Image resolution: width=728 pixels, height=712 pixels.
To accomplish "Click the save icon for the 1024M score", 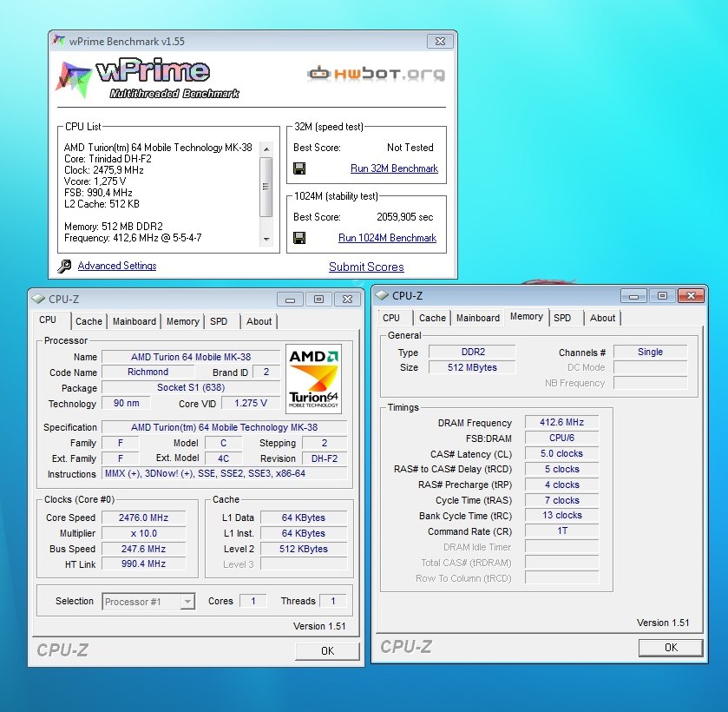I will (x=299, y=238).
